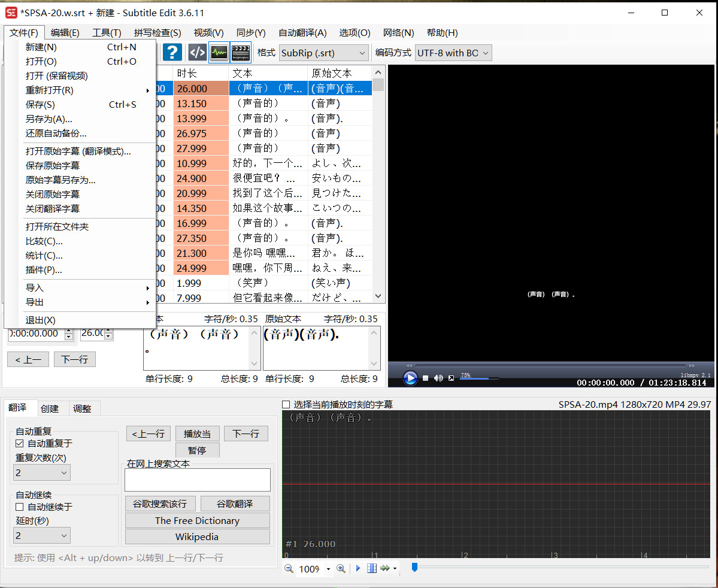The width and height of the screenshot is (718, 588).
Task: Open the 格式 SubRip (.srt) dropdown
Action: pos(324,53)
